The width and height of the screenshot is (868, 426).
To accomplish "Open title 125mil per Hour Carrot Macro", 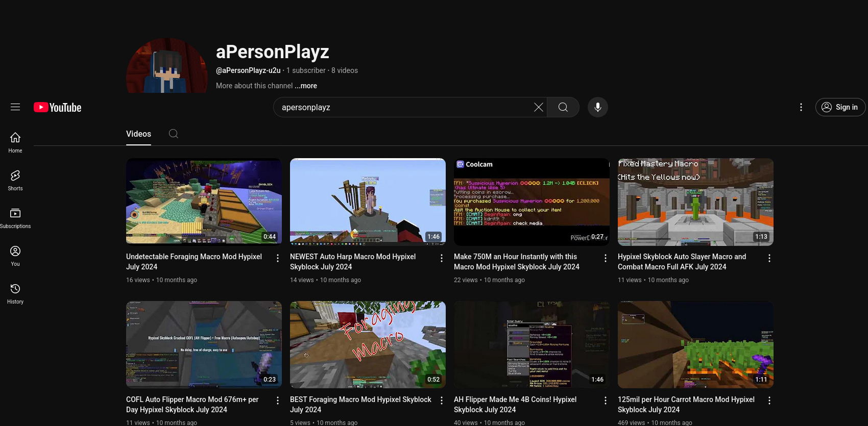I will click(686, 405).
